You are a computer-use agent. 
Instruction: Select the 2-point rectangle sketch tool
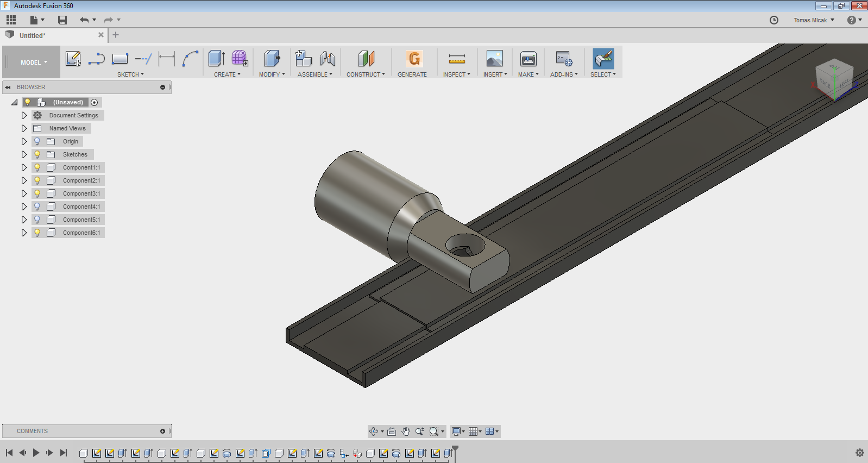tap(120, 59)
